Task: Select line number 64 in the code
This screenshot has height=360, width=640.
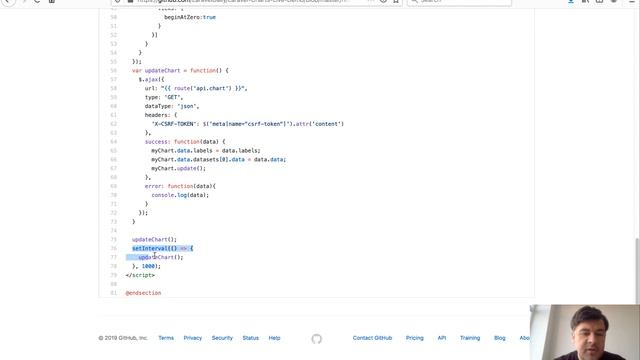Action: click(x=113, y=142)
